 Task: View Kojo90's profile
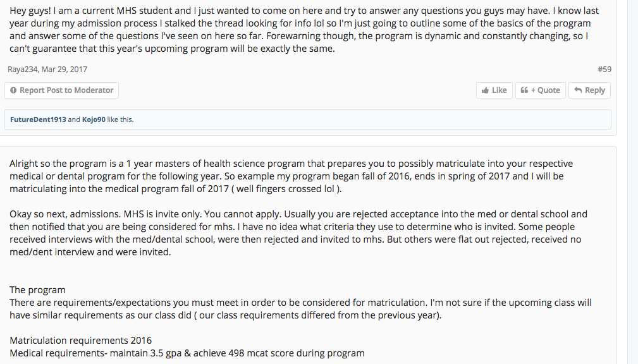point(94,119)
